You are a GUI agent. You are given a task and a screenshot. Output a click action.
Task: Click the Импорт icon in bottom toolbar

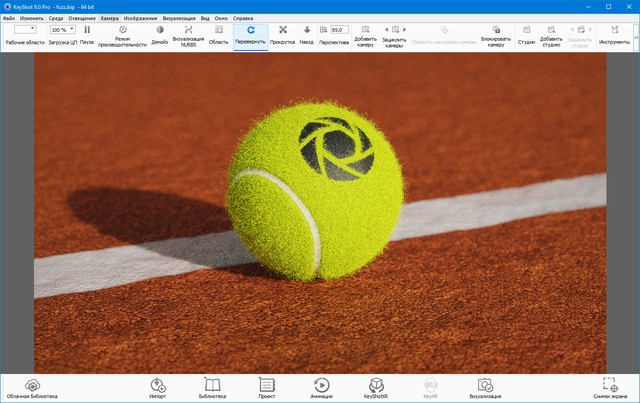[157, 388]
